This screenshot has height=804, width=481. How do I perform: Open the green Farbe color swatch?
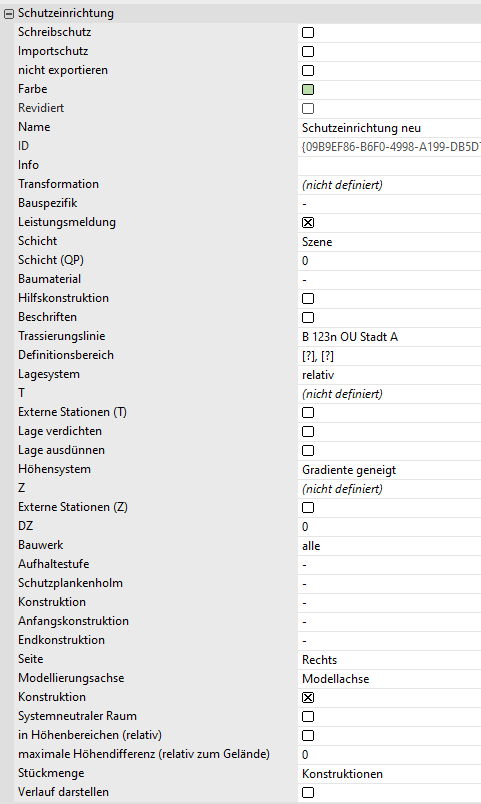[x=308, y=90]
